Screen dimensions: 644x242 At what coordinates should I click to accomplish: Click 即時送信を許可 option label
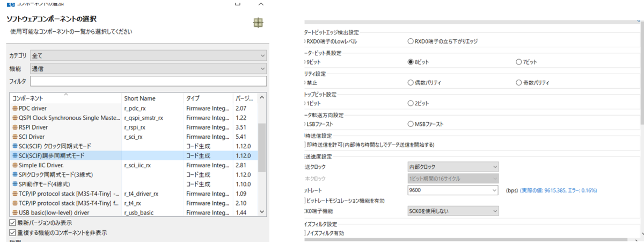point(370,145)
